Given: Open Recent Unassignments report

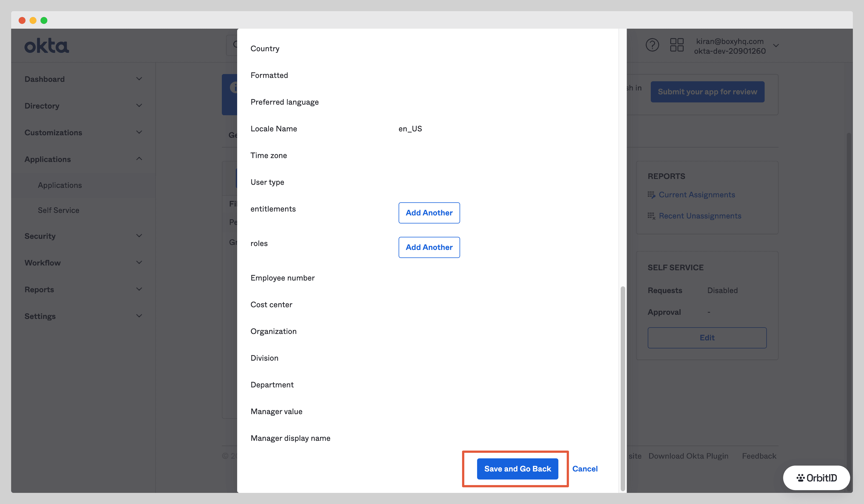Looking at the screenshot, I should point(700,216).
